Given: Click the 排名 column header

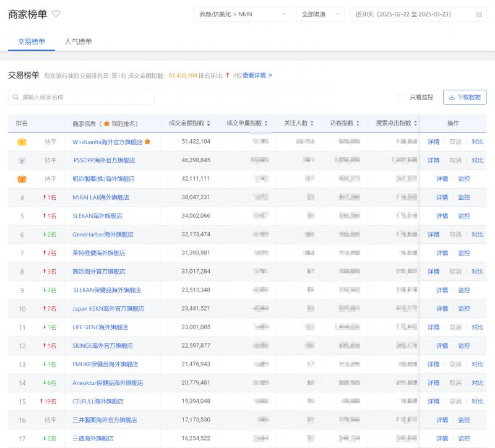Looking at the screenshot, I should pyautogui.click(x=22, y=123).
